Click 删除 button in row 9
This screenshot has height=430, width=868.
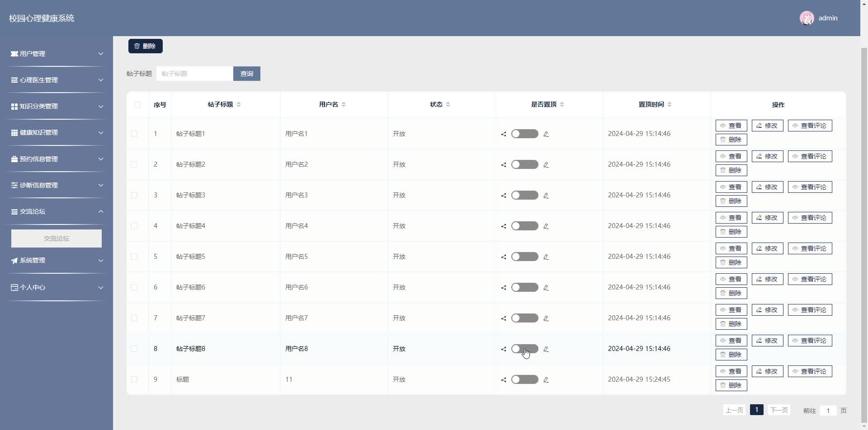(x=731, y=385)
